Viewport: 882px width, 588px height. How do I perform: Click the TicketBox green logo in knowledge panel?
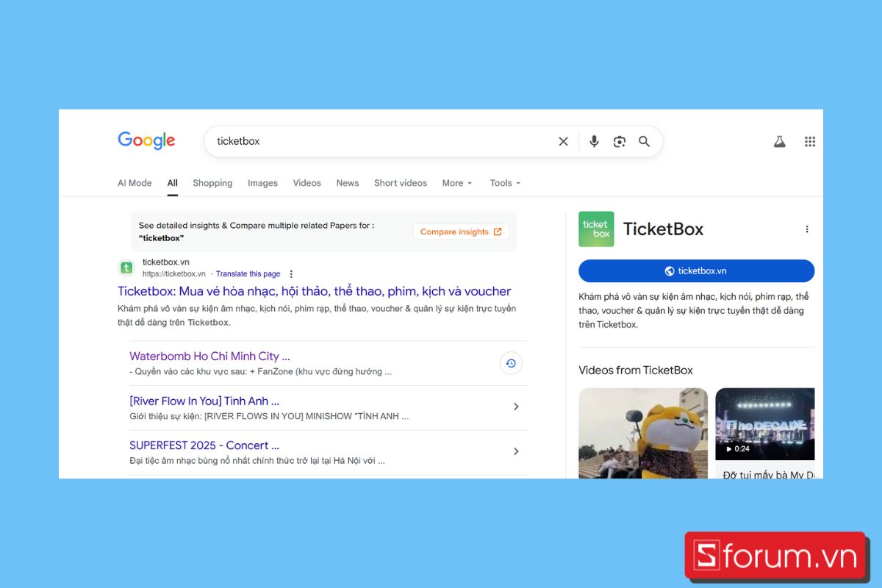596,229
